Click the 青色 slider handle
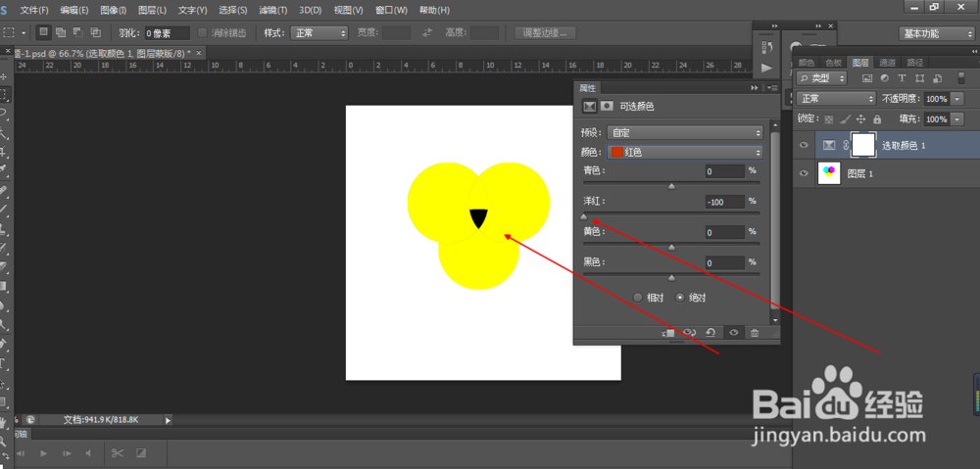The width and height of the screenshot is (980, 469). click(x=672, y=186)
